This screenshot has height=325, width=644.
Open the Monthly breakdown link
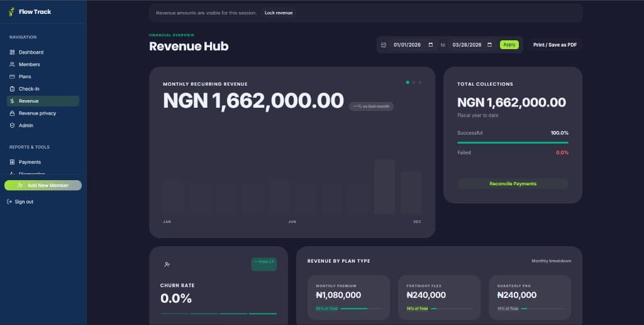pos(551,261)
